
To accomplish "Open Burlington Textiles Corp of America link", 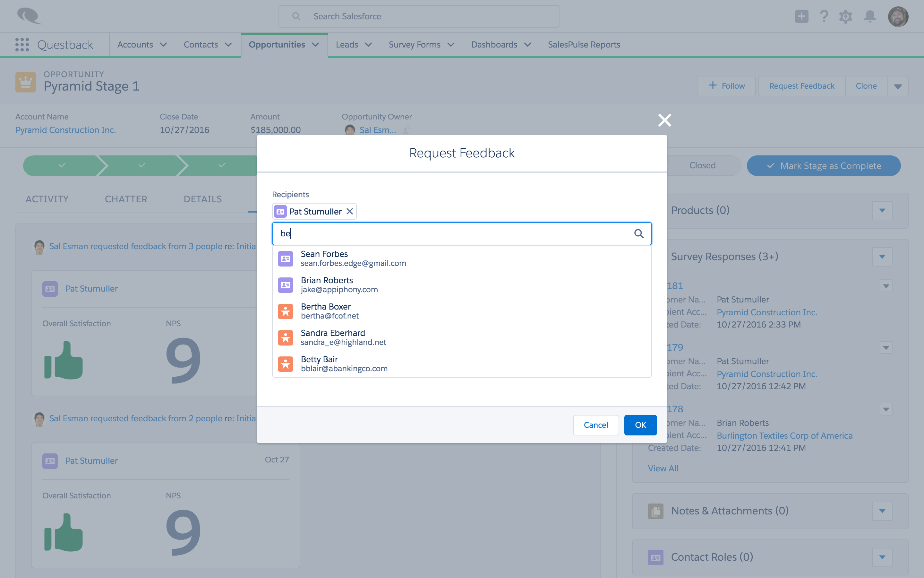I will click(x=784, y=435).
